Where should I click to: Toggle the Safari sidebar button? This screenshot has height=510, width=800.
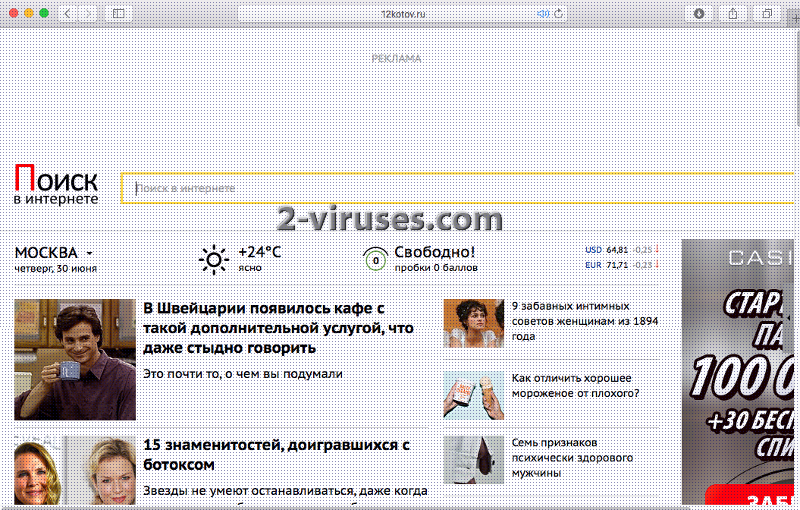[118, 13]
